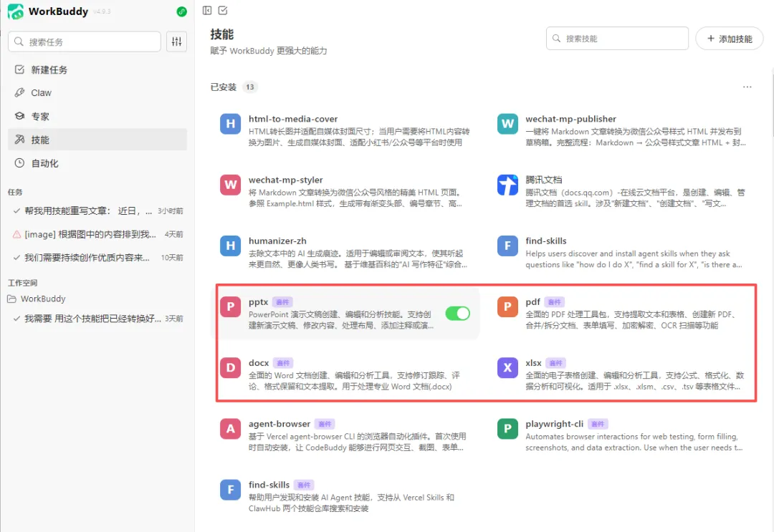Click the 已安装 section label

(223, 87)
